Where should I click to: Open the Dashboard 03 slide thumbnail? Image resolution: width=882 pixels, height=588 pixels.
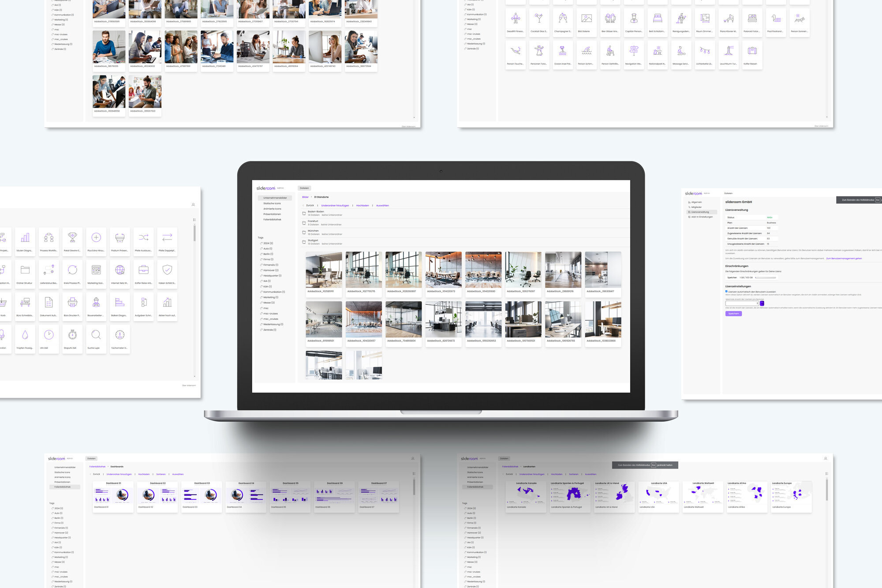click(x=202, y=497)
